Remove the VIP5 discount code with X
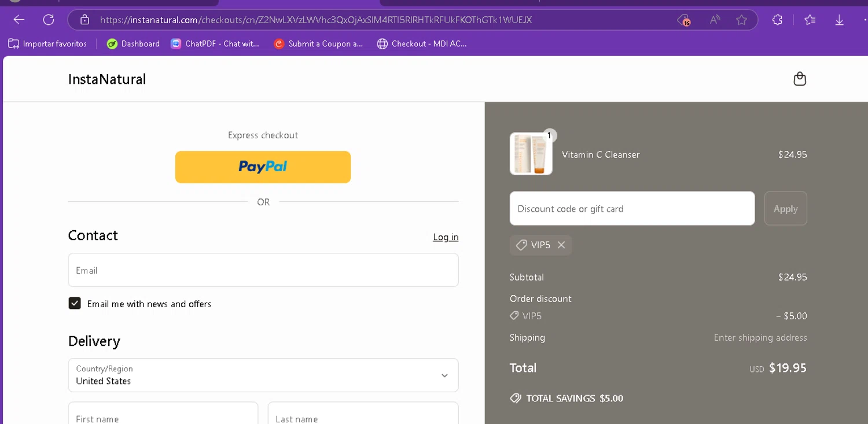868x424 pixels. [561, 245]
